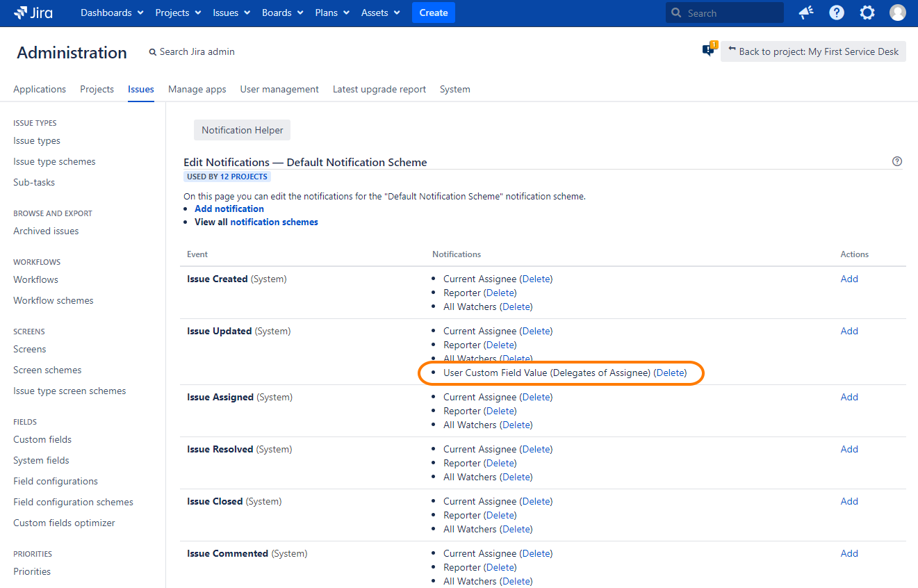Switch to the System tab
The height and width of the screenshot is (588, 918).
click(454, 89)
